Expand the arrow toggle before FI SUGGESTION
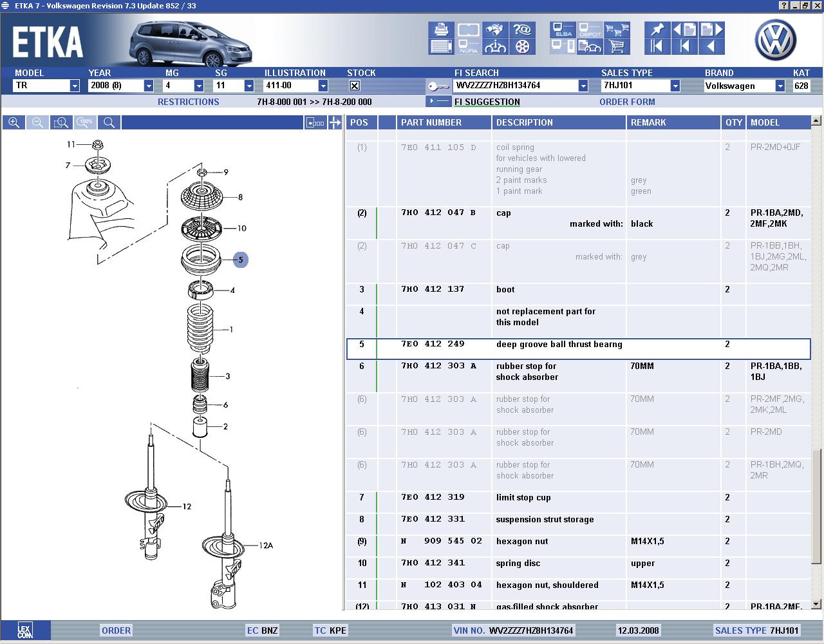The height and width of the screenshot is (644, 824). 438,101
